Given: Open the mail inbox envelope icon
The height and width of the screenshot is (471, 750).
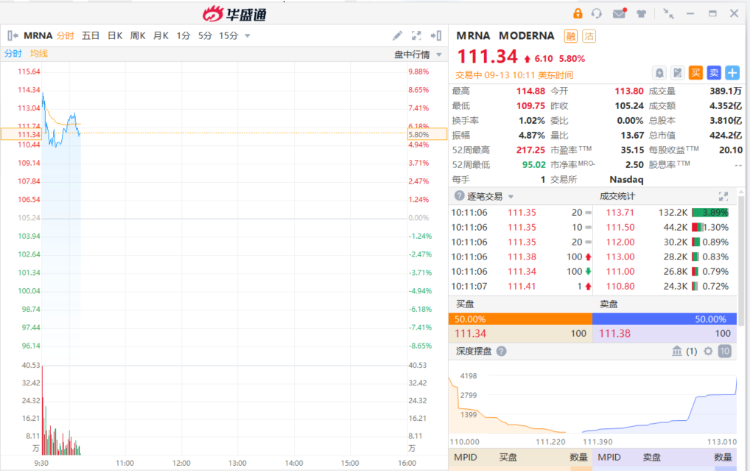Looking at the screenshot, I should (x=619, y=13).
